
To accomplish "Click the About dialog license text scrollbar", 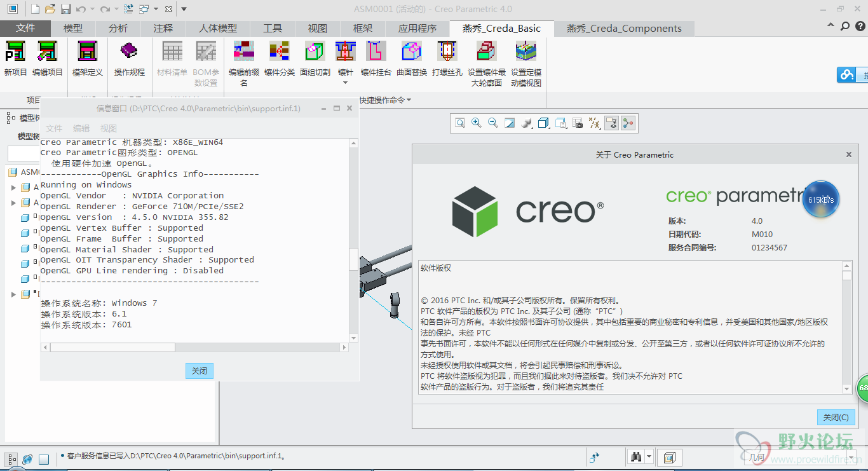I will (846, 327).
